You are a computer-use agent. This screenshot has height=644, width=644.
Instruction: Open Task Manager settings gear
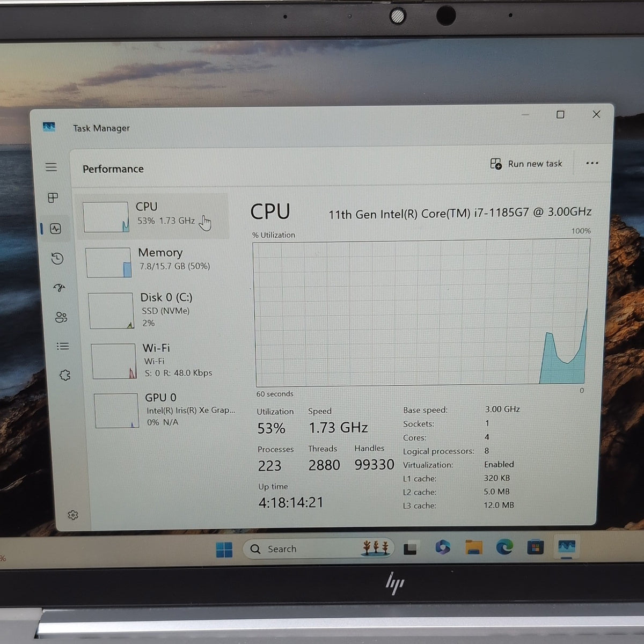pyautogui.click(x=73, y=515)
